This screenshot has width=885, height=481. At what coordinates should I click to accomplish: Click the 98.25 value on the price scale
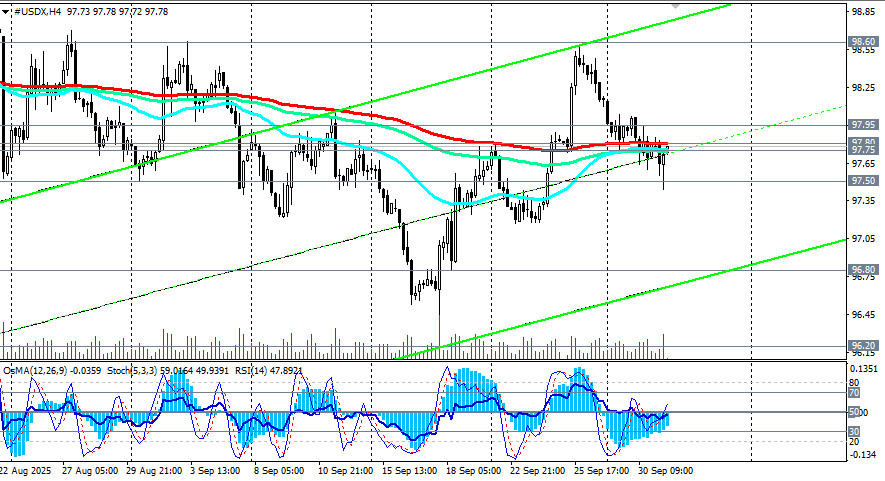(x=863, y=88)
